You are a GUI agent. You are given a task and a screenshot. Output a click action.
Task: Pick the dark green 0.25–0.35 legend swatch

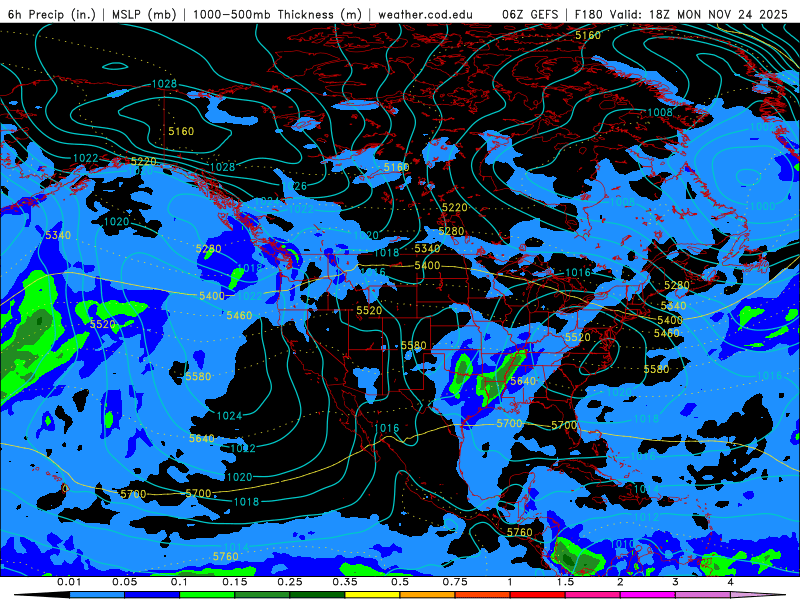tap(317, 595)
